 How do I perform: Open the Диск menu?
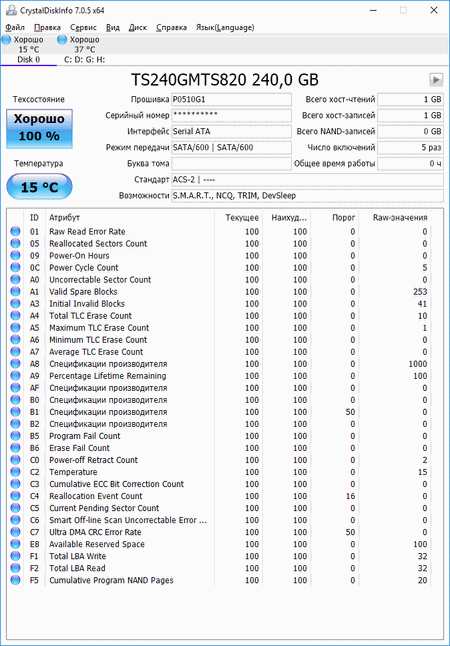pos(138,28)
